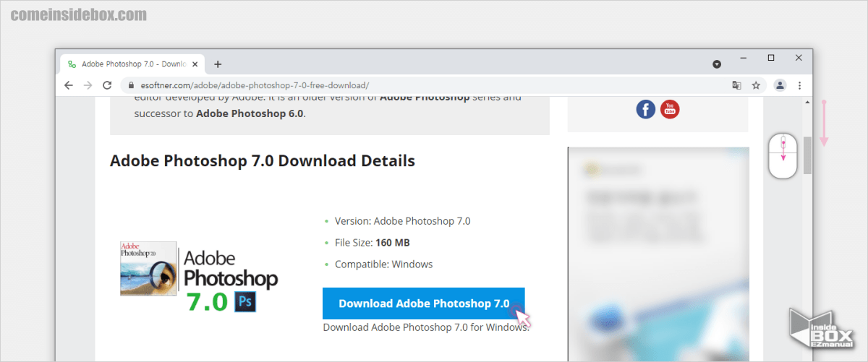Reload the page with the refresh icon
The height and width of the screenshot is (362, 868).
(107, 85)
